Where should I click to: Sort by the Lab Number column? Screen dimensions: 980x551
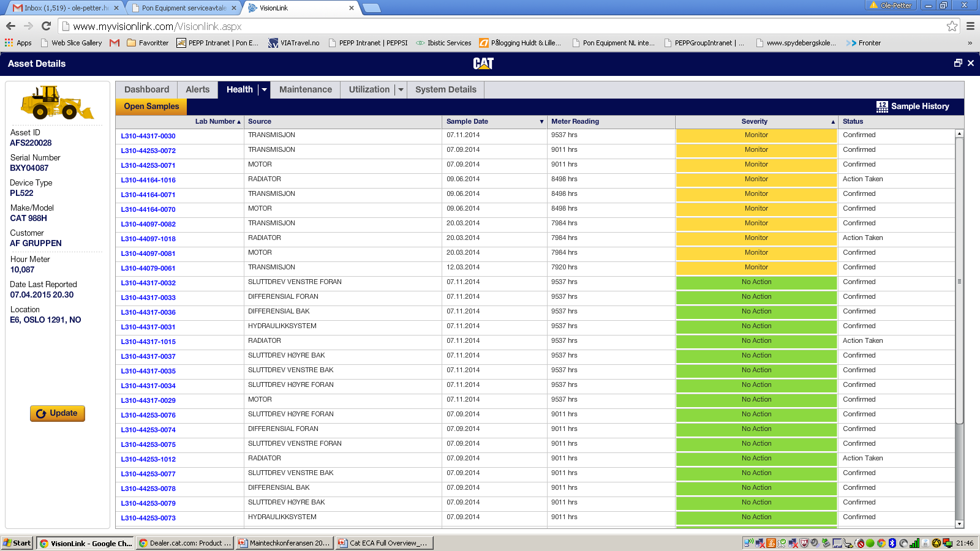click(180, 121)
